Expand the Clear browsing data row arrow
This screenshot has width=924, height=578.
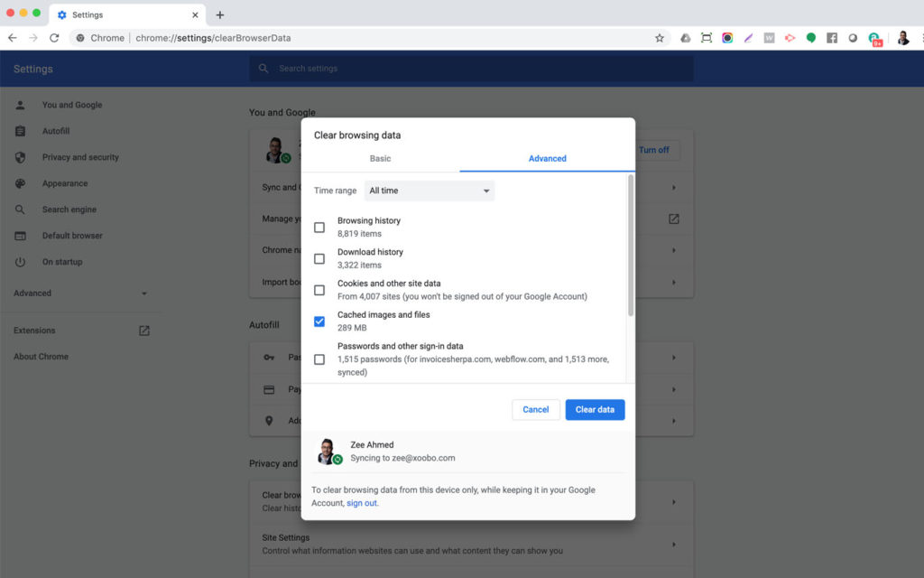point(673,502)
